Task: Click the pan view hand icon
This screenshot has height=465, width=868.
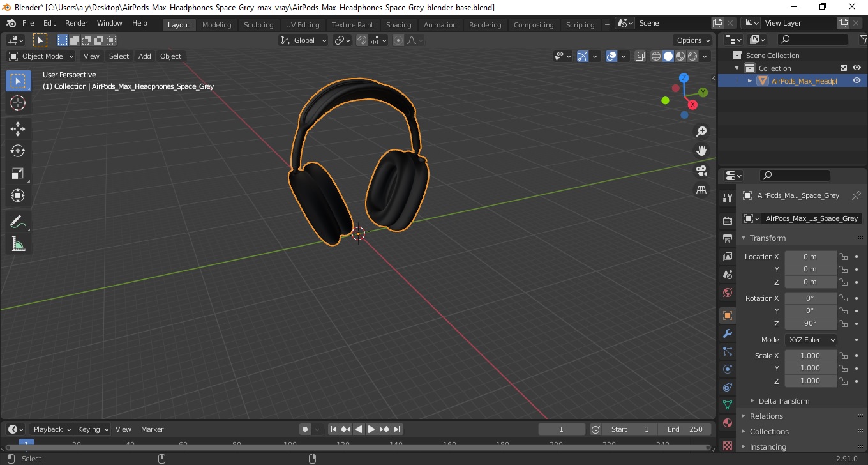Action: [701, 151]
